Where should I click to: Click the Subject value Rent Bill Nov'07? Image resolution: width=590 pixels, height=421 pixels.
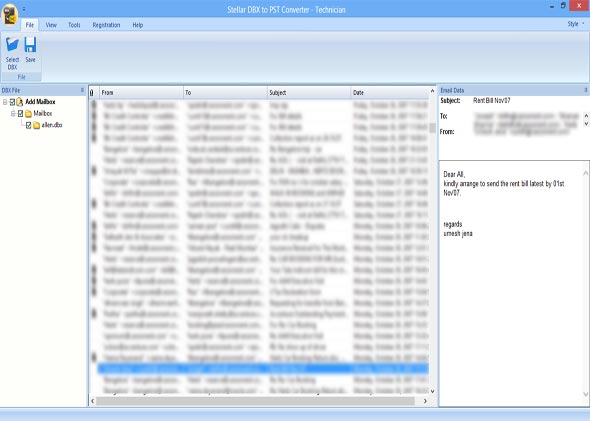492,100
